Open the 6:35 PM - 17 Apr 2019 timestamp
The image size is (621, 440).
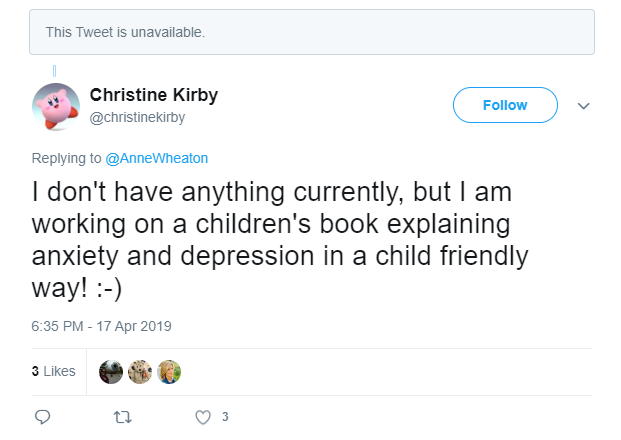pyautogui.click(x=101, y=326)
